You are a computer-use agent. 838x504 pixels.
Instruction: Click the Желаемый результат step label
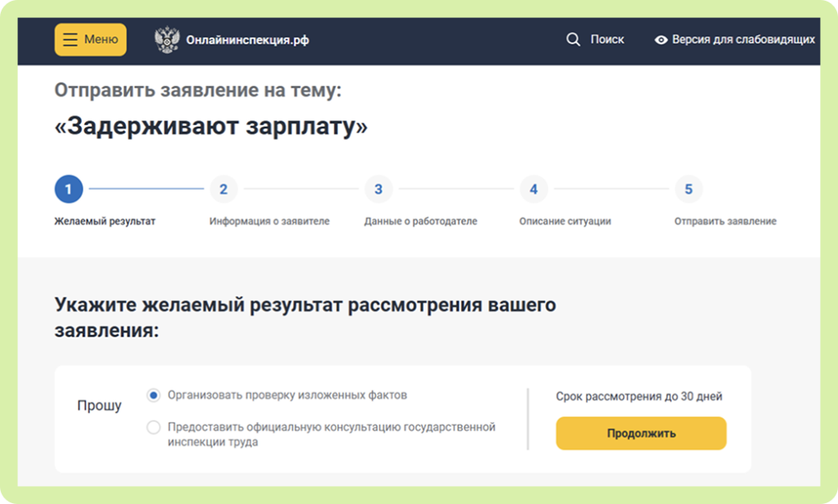click(x=105, y=221)
